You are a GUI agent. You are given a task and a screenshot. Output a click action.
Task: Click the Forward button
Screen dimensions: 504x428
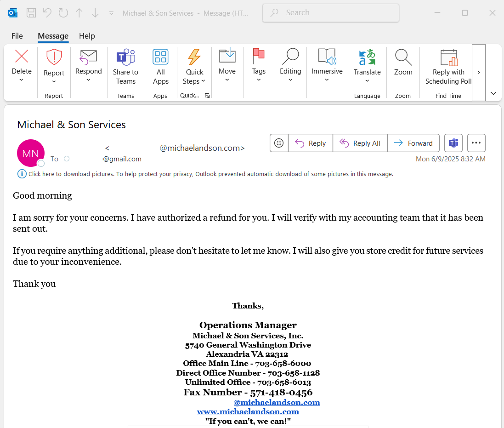tap(413, 143)
